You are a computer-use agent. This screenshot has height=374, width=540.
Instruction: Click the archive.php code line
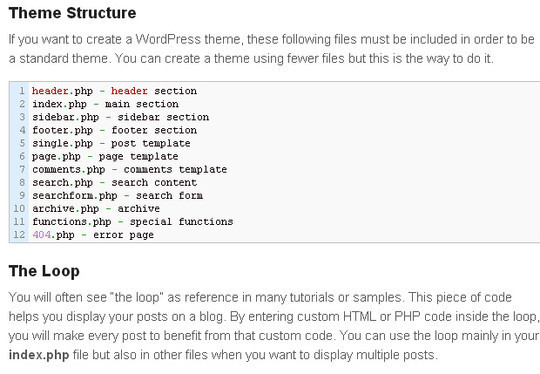coord(96,209)
